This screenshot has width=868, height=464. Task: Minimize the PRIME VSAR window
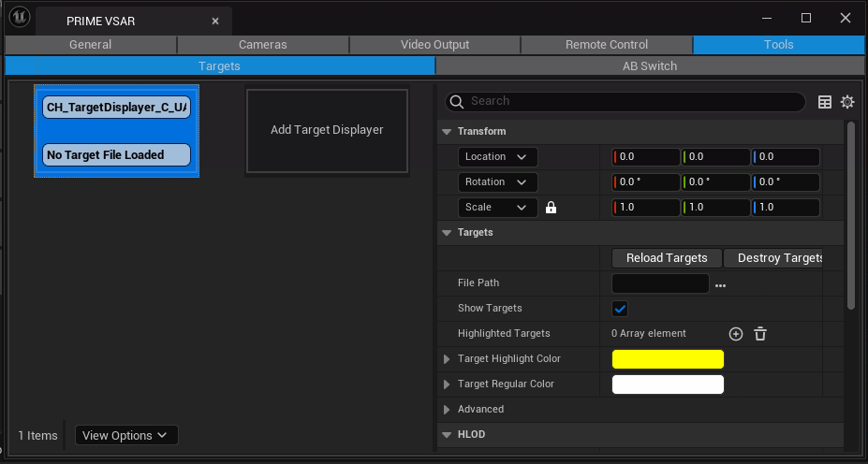(x=767, y=19)
